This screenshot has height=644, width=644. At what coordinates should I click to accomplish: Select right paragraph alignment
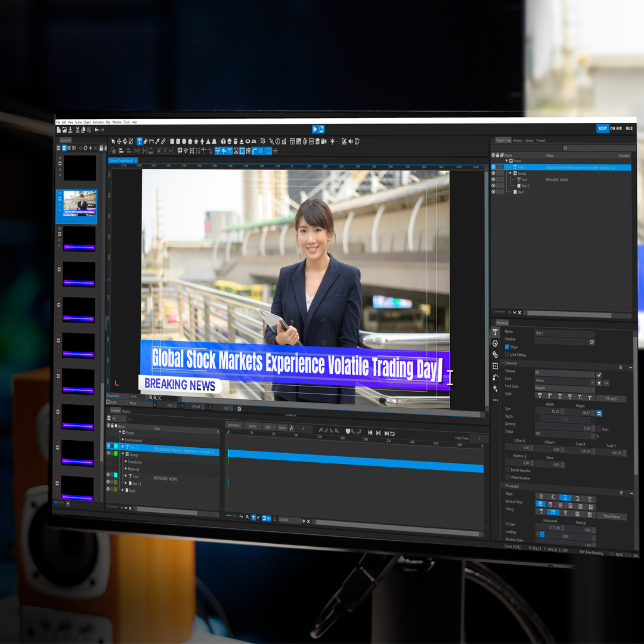click(577, 498)
